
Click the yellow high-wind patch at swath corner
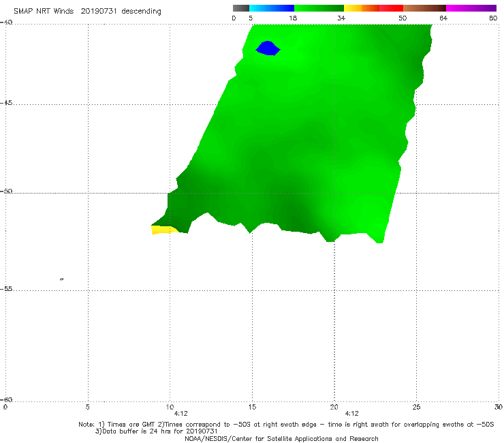click(164, 230)
